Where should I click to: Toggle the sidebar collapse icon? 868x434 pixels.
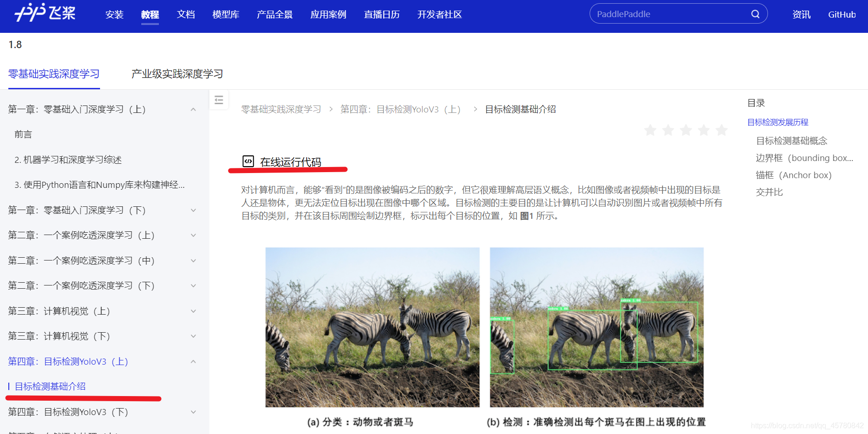click(219, 100)
